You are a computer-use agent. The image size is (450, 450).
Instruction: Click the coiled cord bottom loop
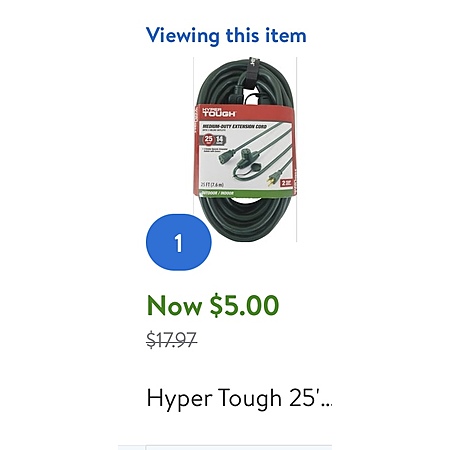tap(245, 220)
